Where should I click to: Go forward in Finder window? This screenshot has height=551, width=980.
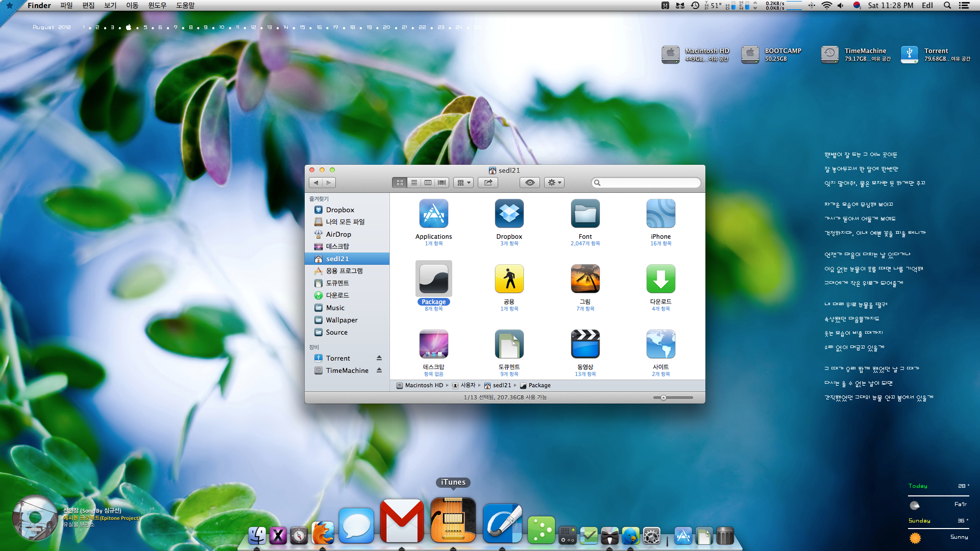click(329, 183)
